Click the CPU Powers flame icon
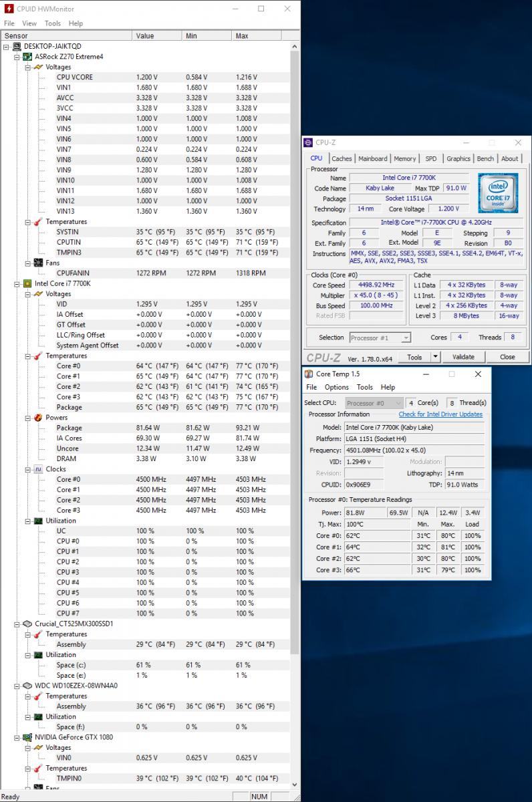 [38, 418]
